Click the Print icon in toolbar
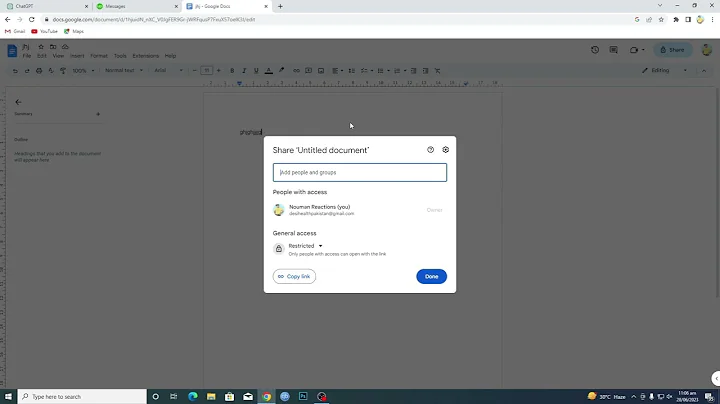This screenshot has width=720, height=404. tap(39, 71)
